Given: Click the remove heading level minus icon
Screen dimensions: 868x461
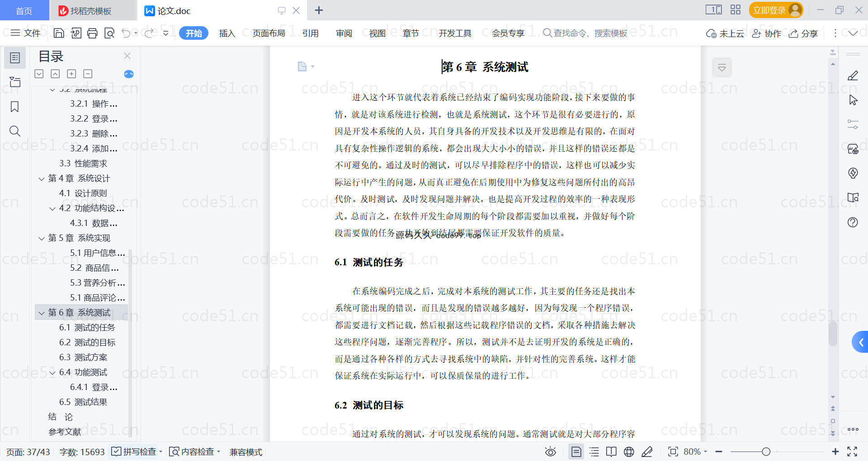Looking at the screenshot, I should point(88,74).
